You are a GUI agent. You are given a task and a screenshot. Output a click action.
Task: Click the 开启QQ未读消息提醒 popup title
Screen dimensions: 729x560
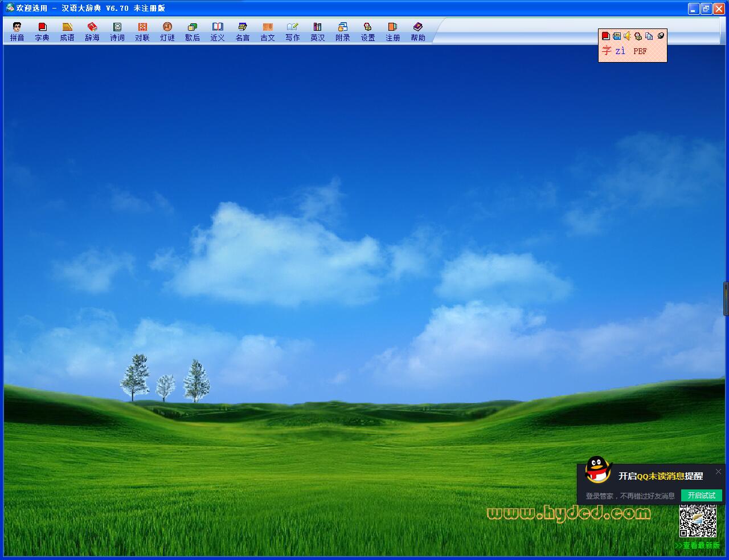(661, 476)
